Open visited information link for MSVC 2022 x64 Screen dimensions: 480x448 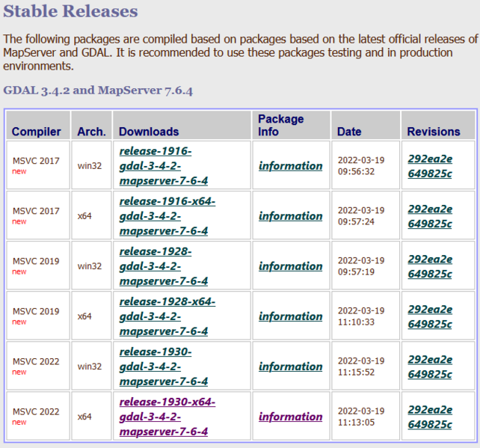290,417
